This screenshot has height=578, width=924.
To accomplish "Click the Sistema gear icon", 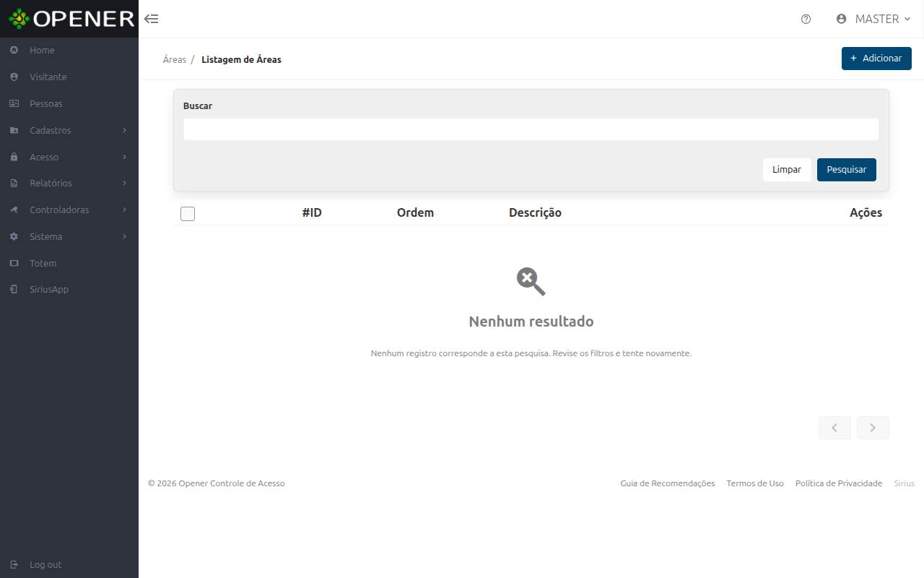I will point(14,236).
